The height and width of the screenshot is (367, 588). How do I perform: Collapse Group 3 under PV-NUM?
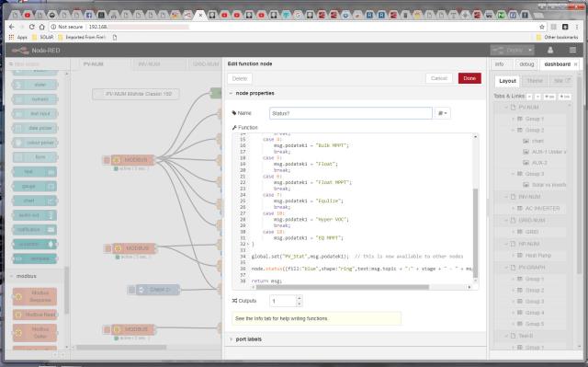pos(513,174)
